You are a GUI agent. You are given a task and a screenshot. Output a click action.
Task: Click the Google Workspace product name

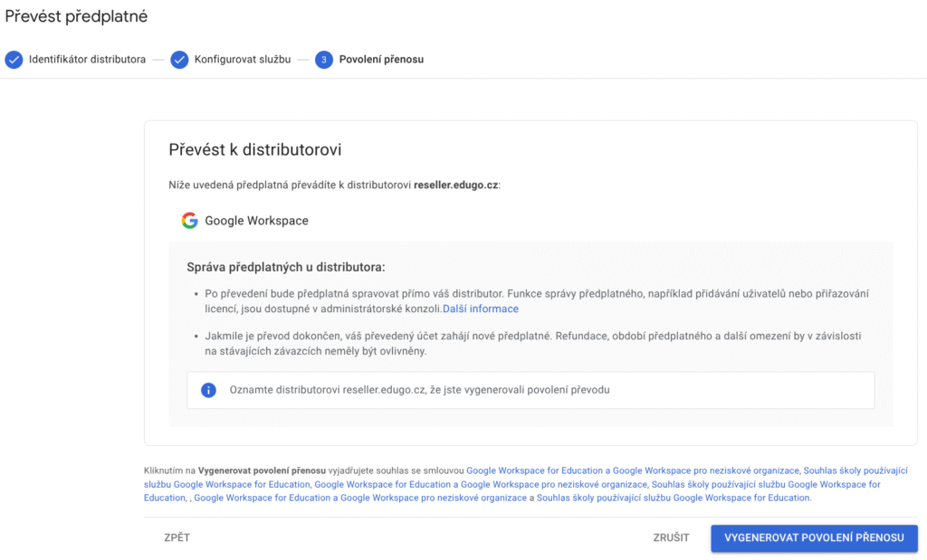[256, 221]
